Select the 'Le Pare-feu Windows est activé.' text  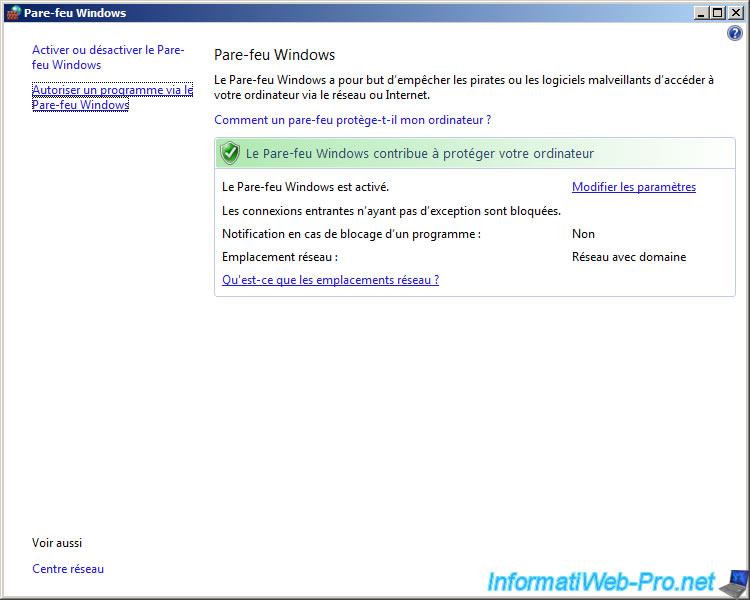pos(305,187)
